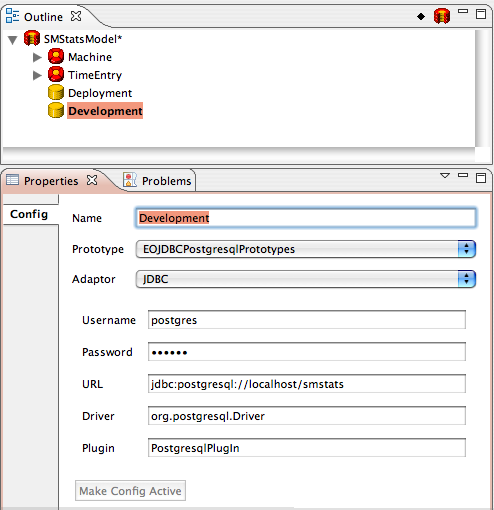
Task: Click the Outline vertical scrollbar
Action: click(x=483, y=88)
